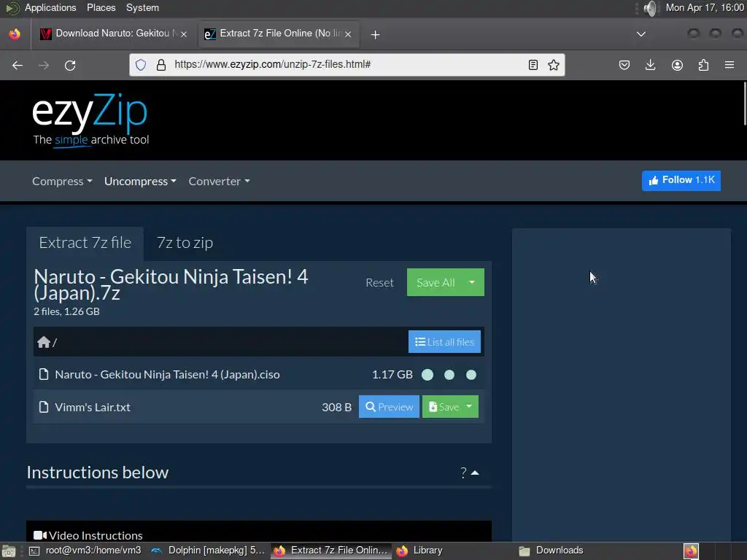Open the tracking protection shield icon

pos(141,65)
